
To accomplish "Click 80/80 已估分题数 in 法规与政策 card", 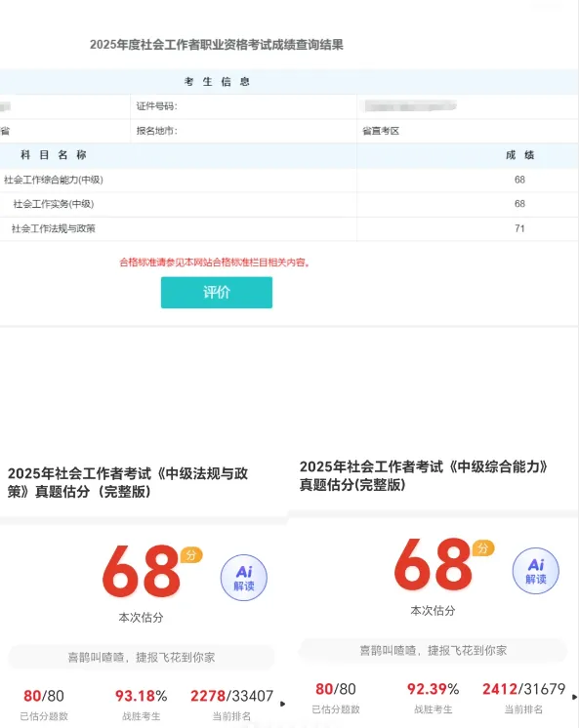I will coord(44,705).
